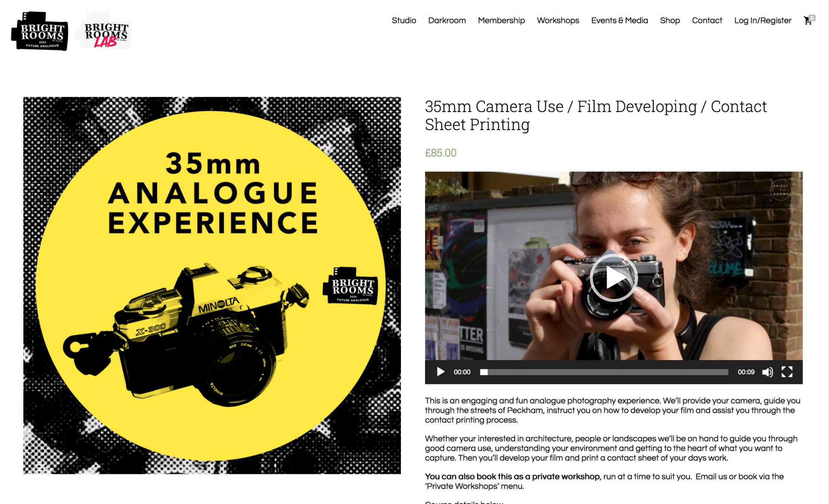This screenshot has height=504, width=829.
Task: Click the Log In/Register link
Action: tap(762, 20)
